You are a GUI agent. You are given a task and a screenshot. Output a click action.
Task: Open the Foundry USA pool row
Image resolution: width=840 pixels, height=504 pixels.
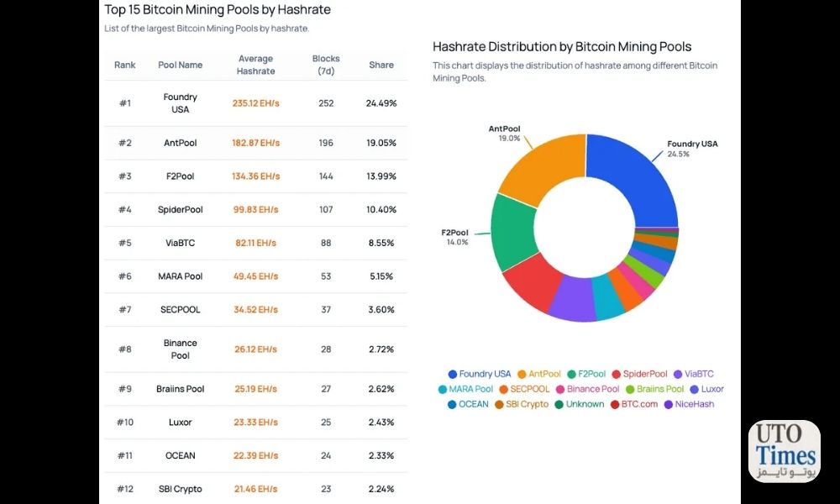coord(255,103)
